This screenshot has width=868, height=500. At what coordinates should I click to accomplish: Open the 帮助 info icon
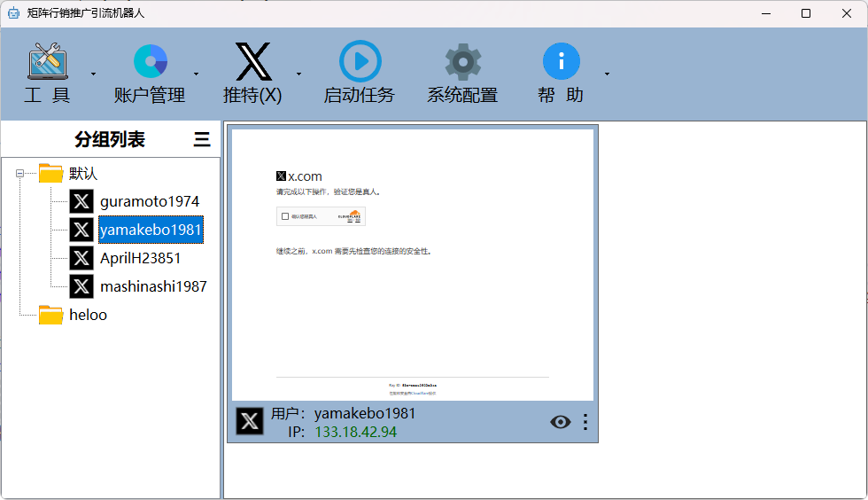click(x=562, y=61)
